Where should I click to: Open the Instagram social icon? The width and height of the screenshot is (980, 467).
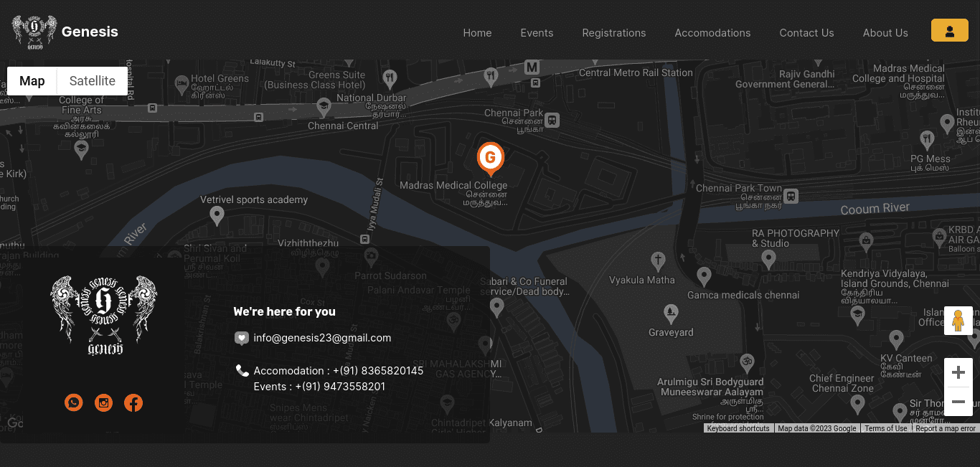pyautogui.click(x=104, y=402)
